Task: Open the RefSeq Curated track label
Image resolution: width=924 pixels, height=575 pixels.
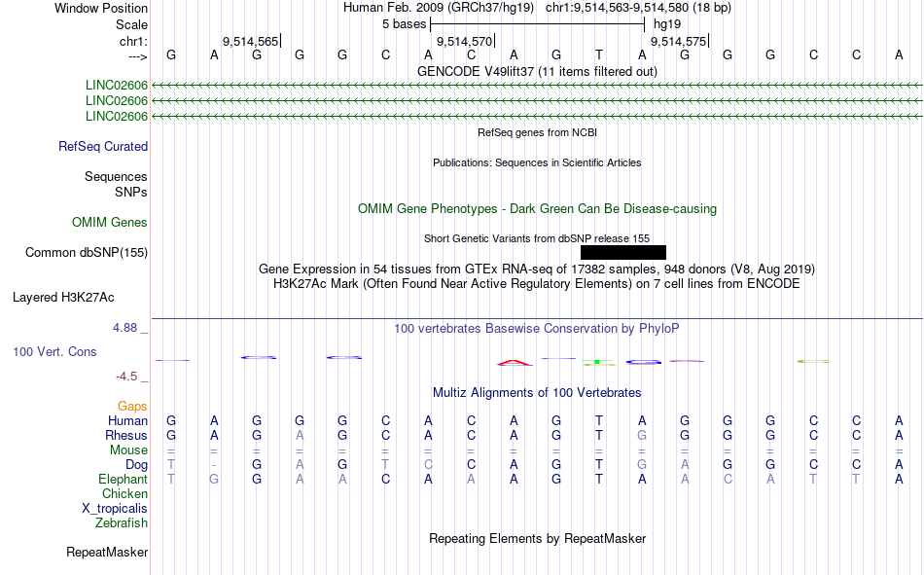Action: pyautogui.click(x=103, y=146)
